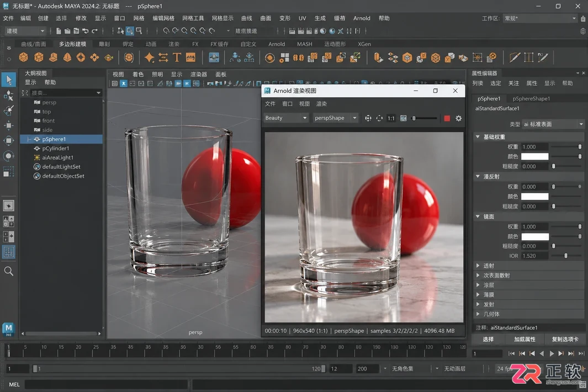Click the 镜面 颜色 color swatch
Image resolution: width=588 pixels, height=392 pixels.
tap(535, 236)
